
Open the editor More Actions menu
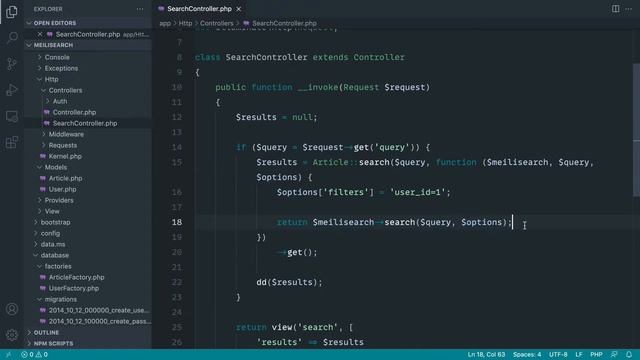629,9
